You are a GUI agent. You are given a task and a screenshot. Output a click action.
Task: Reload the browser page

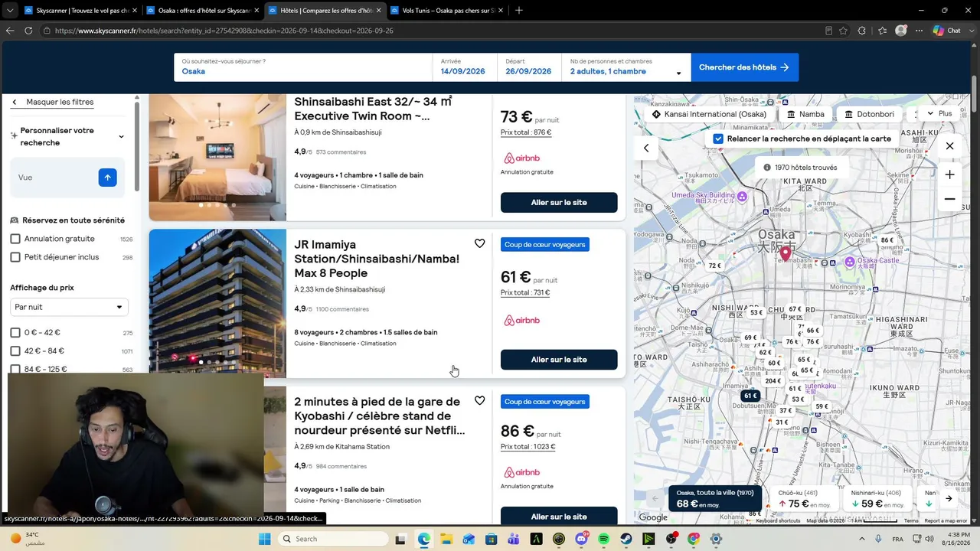(28, 31)
